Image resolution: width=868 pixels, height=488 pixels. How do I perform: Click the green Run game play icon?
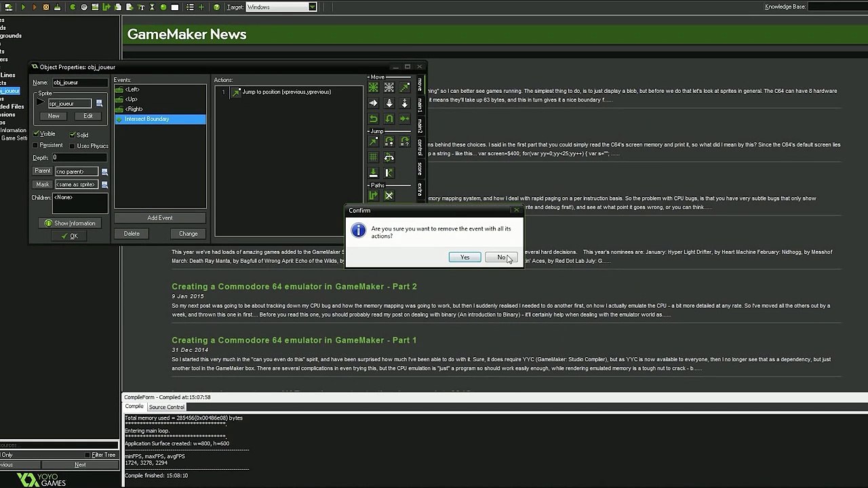coord(22,7)
